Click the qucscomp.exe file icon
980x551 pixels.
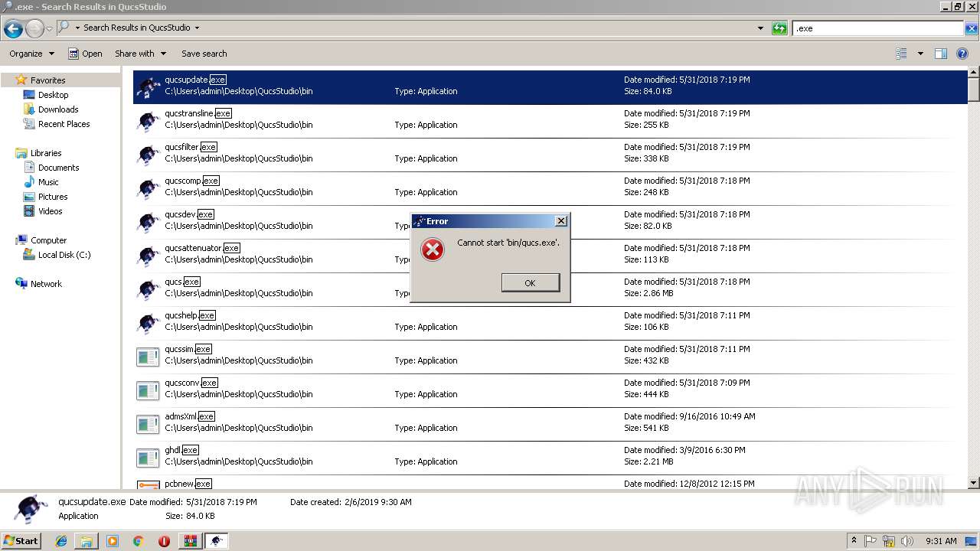tap(148, 188)
